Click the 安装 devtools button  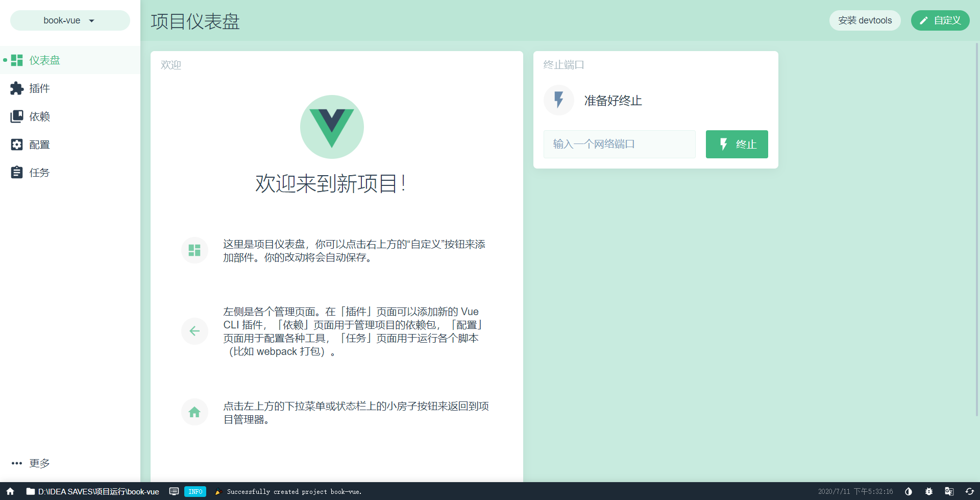tap(865, 20)
